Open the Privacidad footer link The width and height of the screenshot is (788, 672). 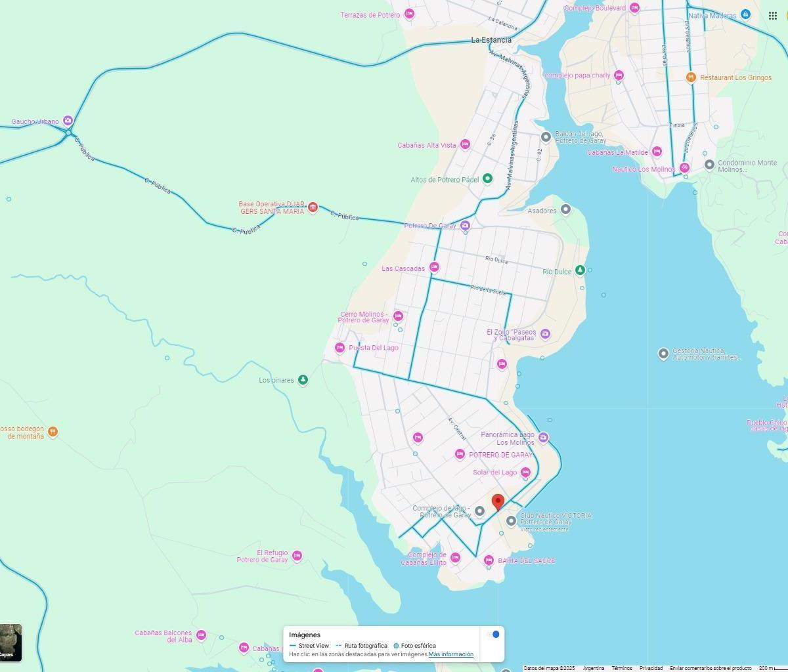[x=651, y=668]
